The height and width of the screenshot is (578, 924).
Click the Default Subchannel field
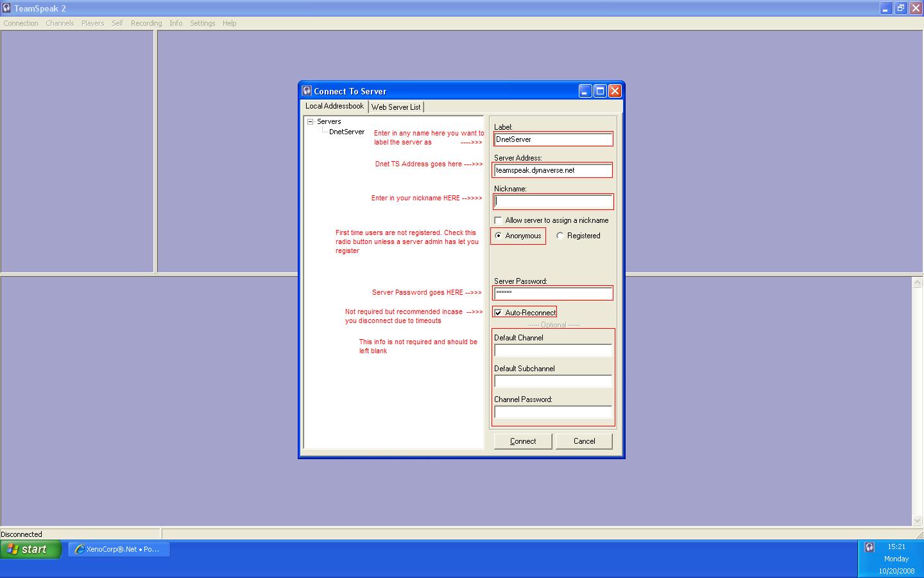click(x=552, y=381)
